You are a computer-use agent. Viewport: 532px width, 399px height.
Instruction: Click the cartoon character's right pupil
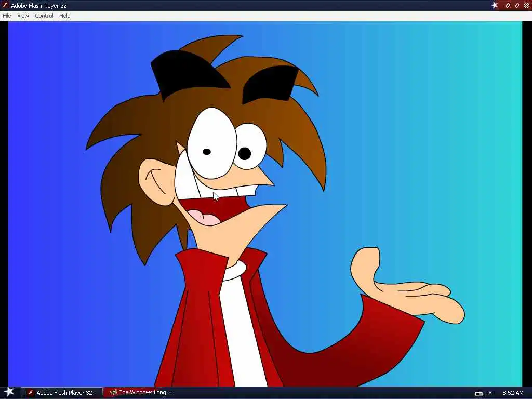[x=244, y=153]
